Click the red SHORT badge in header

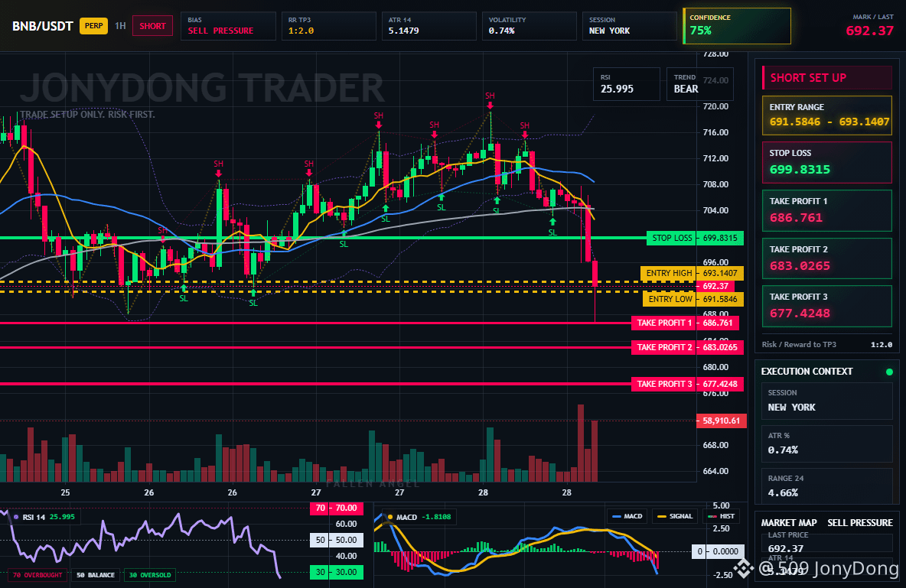152,26
